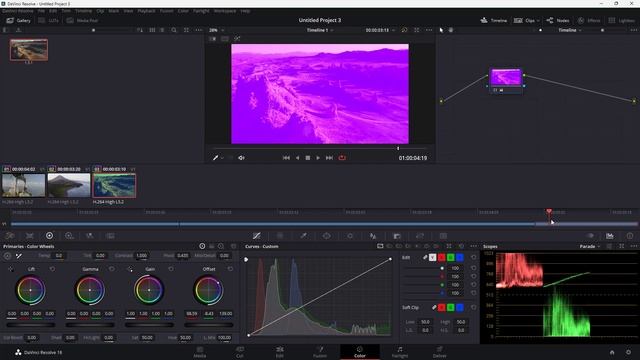Click the Lift black point picker
Viewport: 640px width, 360px height.
11,269
